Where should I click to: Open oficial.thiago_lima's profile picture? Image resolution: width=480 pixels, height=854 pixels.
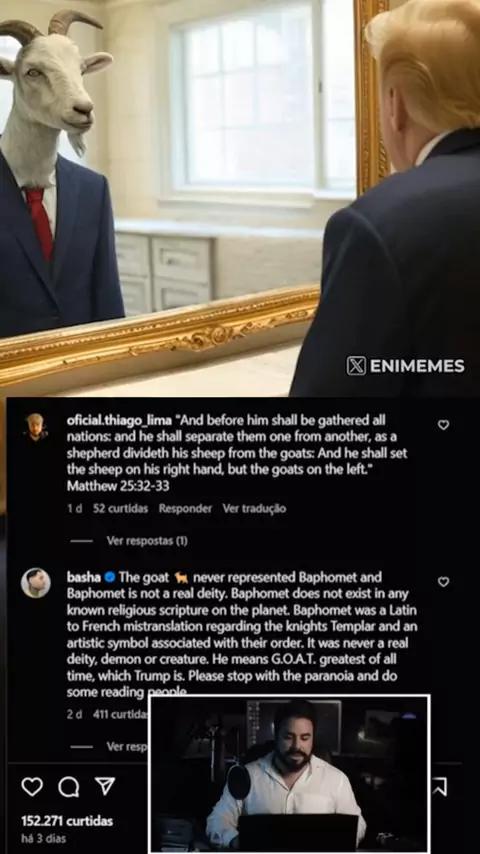click(x=35, y=426)
